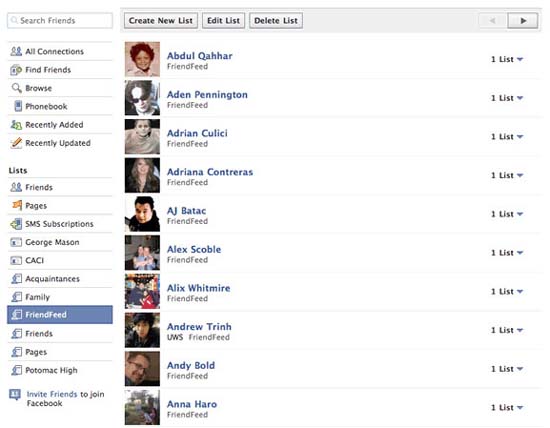Click Andy Bold's profile thumbnail
The width and height of the screenshot is (550, 428).
tap(142, 369)
